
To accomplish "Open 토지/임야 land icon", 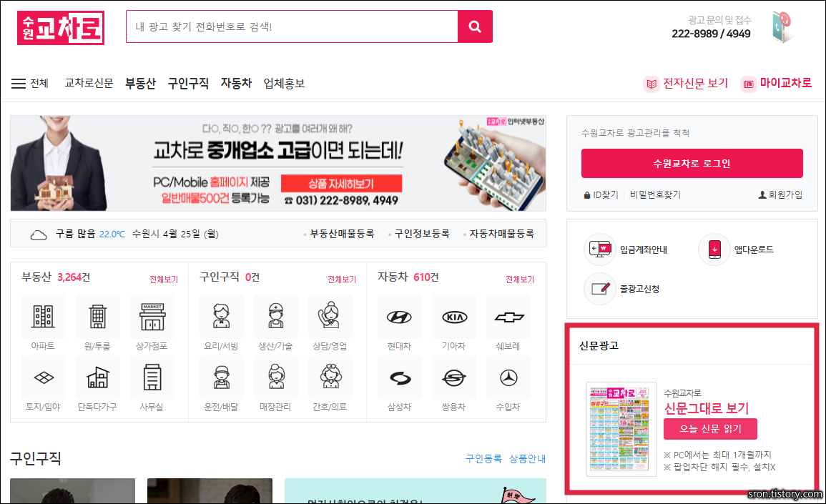I will [x=43, y=377].
